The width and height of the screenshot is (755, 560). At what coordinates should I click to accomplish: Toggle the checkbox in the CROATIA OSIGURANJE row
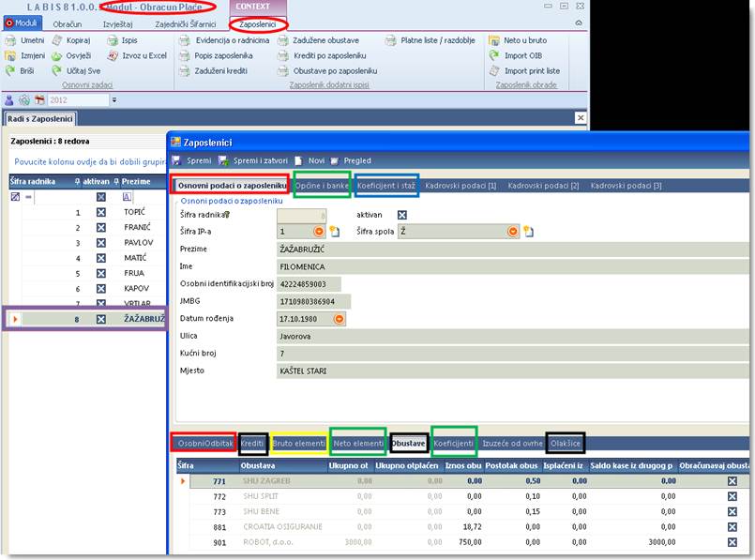click(732, 527)
